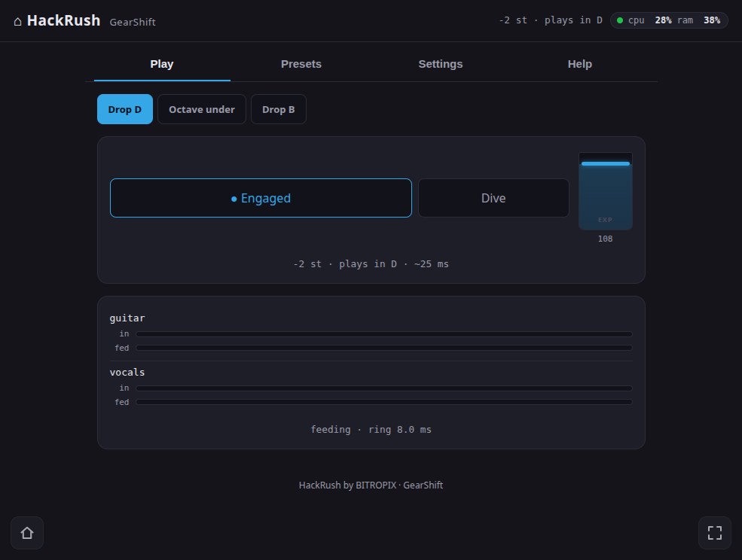Click the HackRush home logo icon
This screenshot has height=560, width=742.
[x=17, y=21]
